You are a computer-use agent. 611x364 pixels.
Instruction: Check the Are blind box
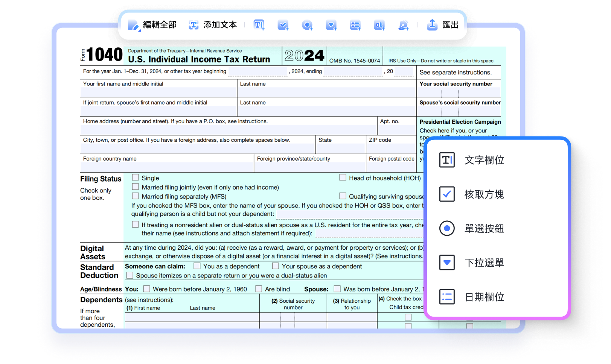(259, 289)
